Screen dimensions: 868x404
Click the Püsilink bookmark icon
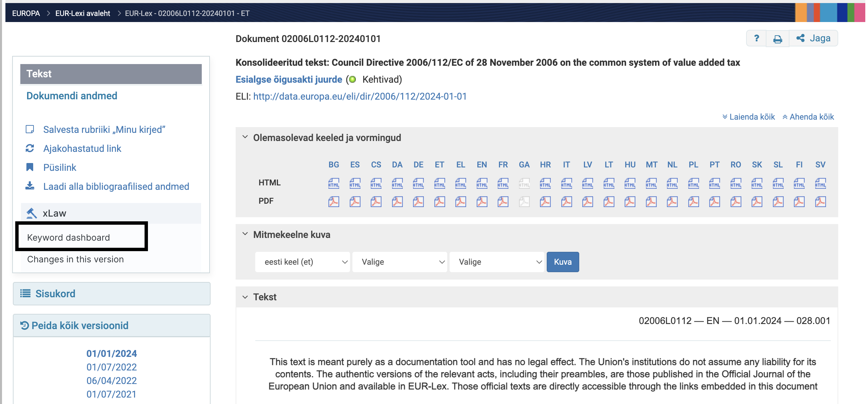(30, 167)
